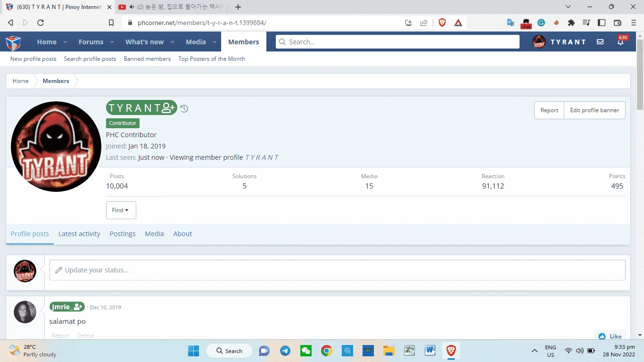The height and width of the screenshot is (362, 644).
Task: Click the install site icon in address bar
Action: click(x=409, y=23)
